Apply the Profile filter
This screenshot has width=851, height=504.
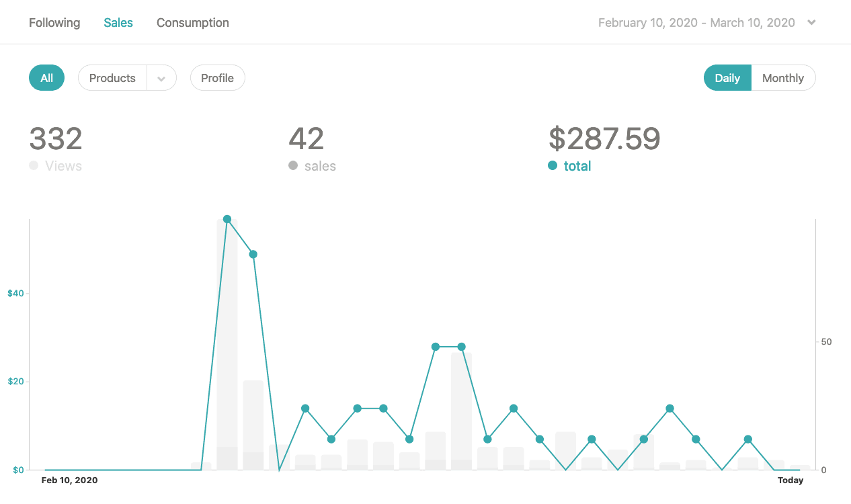point(217,77)
